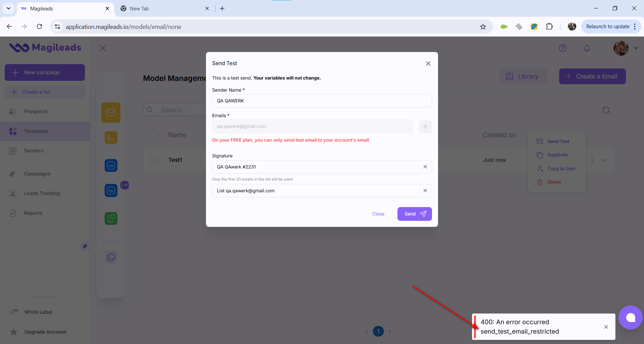Expand the Test1 row chevron
The width and height of the screenshot is (644, 344).
click(x=604, y=160)
